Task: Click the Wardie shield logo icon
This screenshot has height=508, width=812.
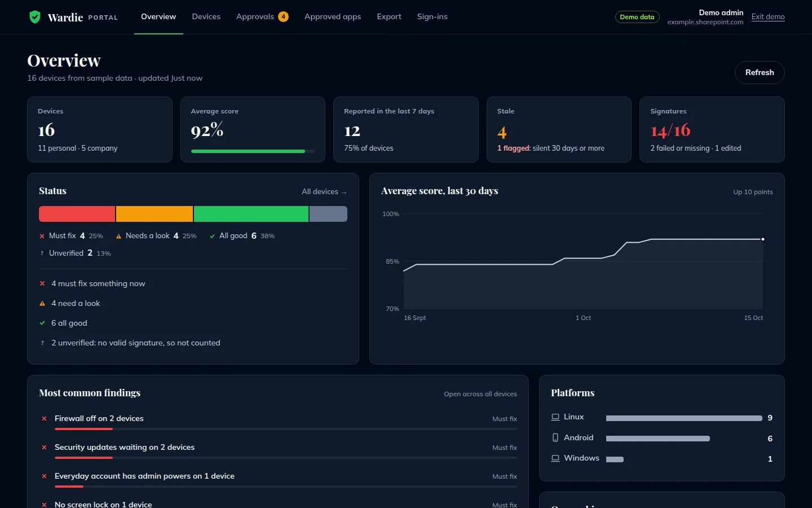Action: (x=35, y=17)
